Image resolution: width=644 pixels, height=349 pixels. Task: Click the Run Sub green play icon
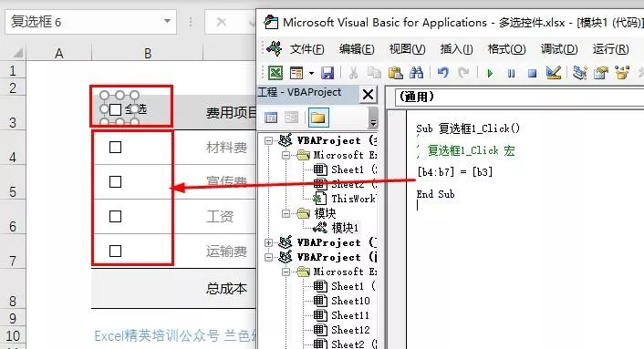(x=490, y=74)
